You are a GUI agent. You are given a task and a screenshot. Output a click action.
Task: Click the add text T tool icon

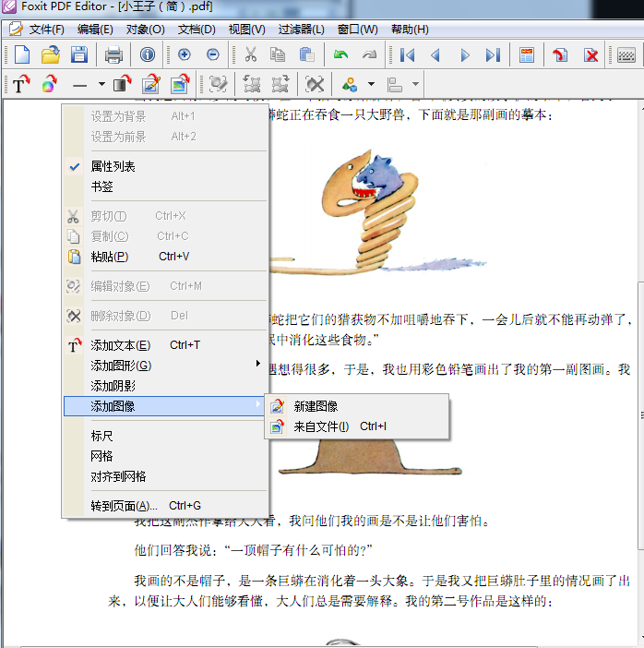(x=20, y=85)
